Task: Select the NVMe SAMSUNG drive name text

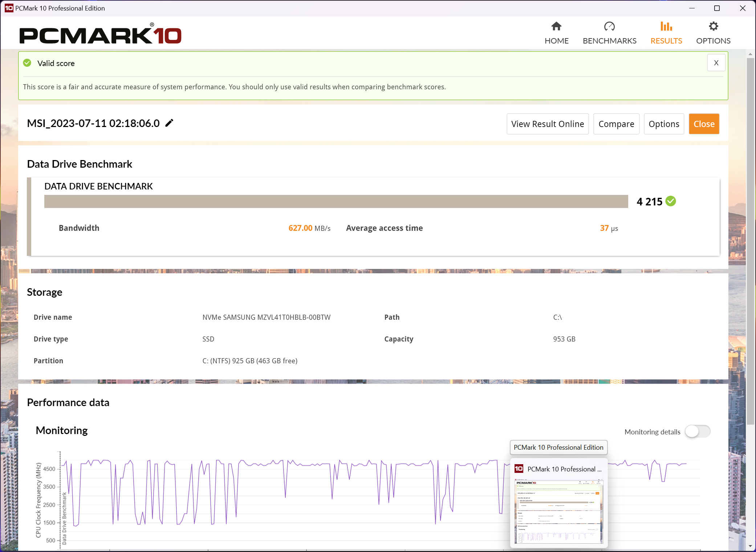Action: click(267, 317)
